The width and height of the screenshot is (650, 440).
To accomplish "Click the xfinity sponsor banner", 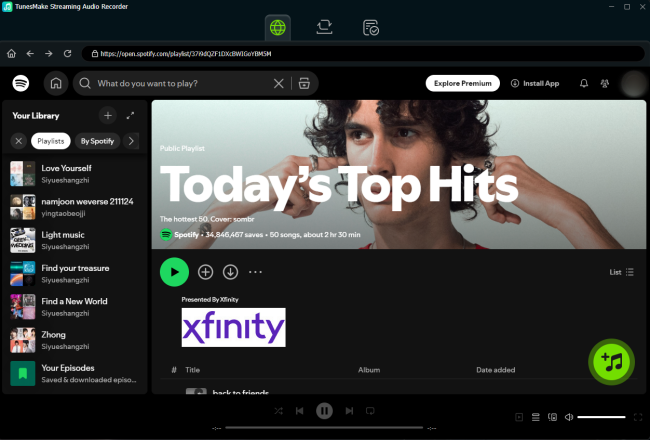I will point(233,327).
